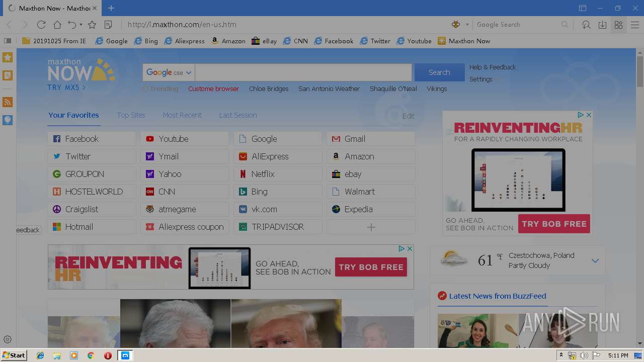Open the CNN bookmark in bookmarks bar
The width and height of the screenshot is (644, 362).
295,41
